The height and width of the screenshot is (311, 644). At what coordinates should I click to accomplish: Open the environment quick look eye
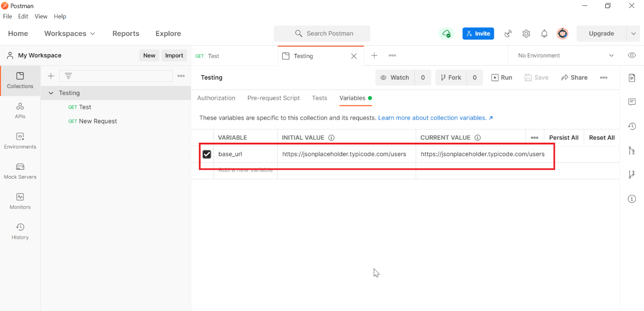[x=631, y=55]
